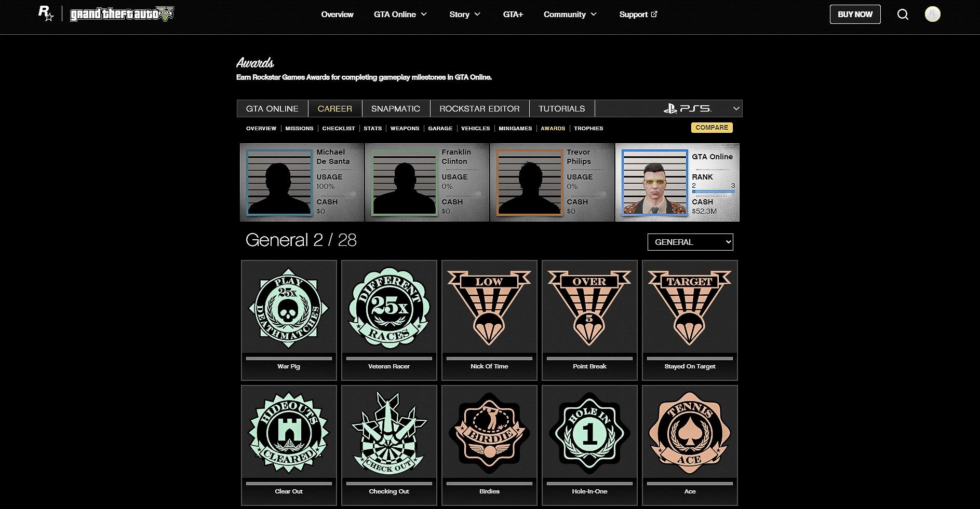Open the GENERAL award category dropdown
The height and width of the screenshot is (509, 980).
(x=690, y=242)
